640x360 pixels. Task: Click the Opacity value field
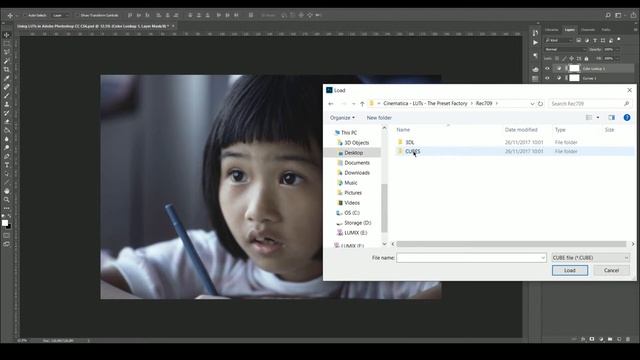tap(609, 49)
